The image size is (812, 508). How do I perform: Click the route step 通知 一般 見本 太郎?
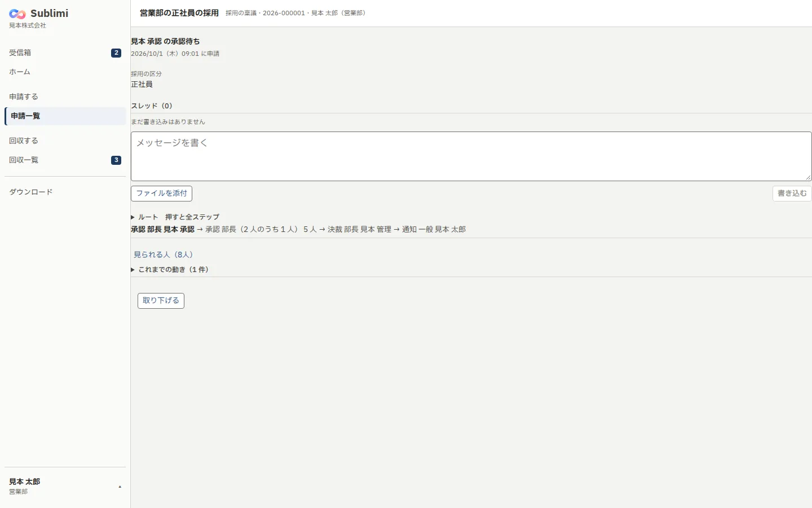click(434, 229)
